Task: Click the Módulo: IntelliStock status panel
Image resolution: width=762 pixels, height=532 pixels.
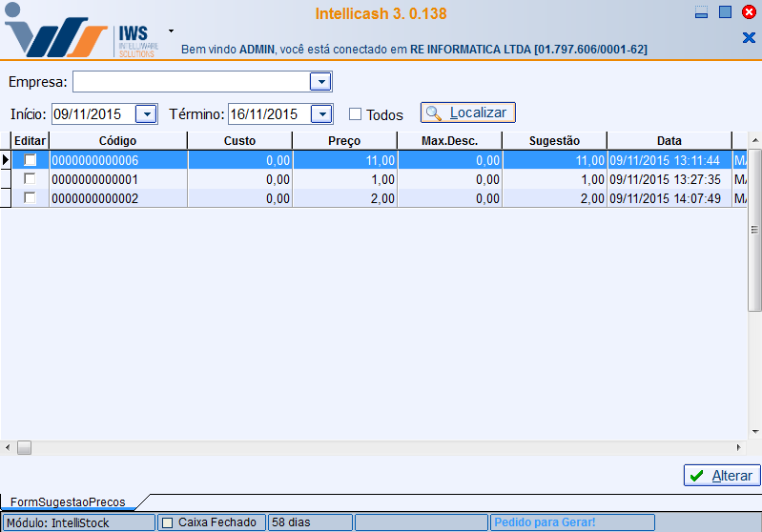Action: (x=79, y=522)
